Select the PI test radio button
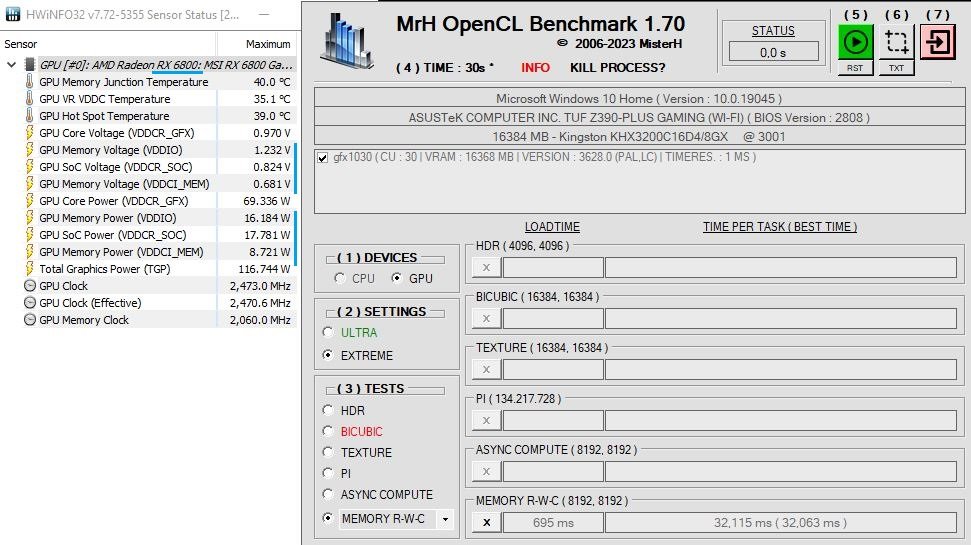This screenshot has height=545, width=971. [x=328, y=473]
